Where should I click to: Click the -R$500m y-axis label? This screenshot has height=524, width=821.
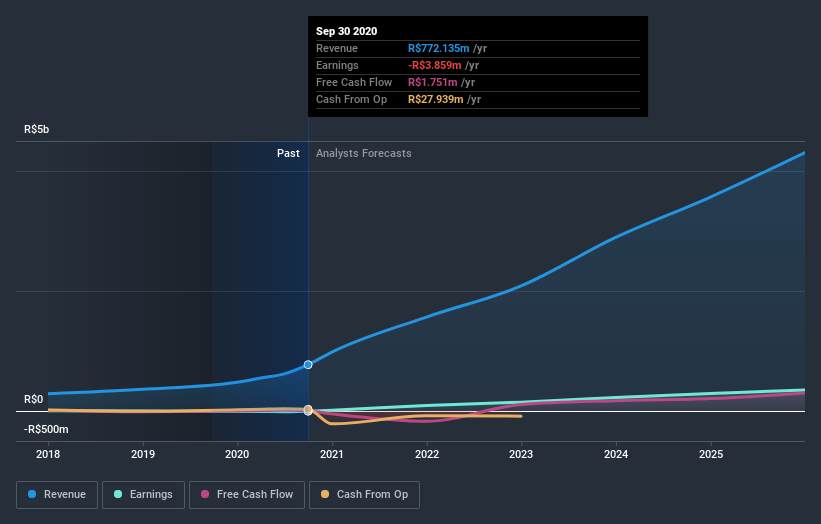coord(46,429)
